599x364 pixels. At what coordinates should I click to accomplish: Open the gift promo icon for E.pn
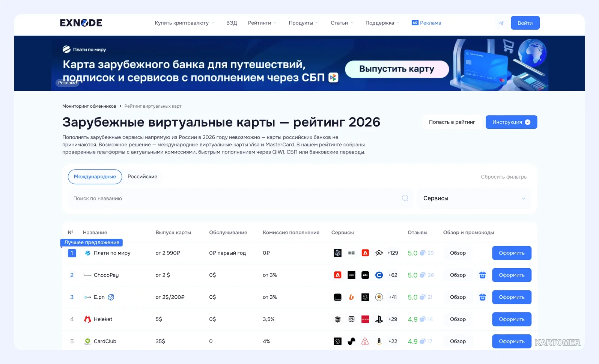click(483, 297)
